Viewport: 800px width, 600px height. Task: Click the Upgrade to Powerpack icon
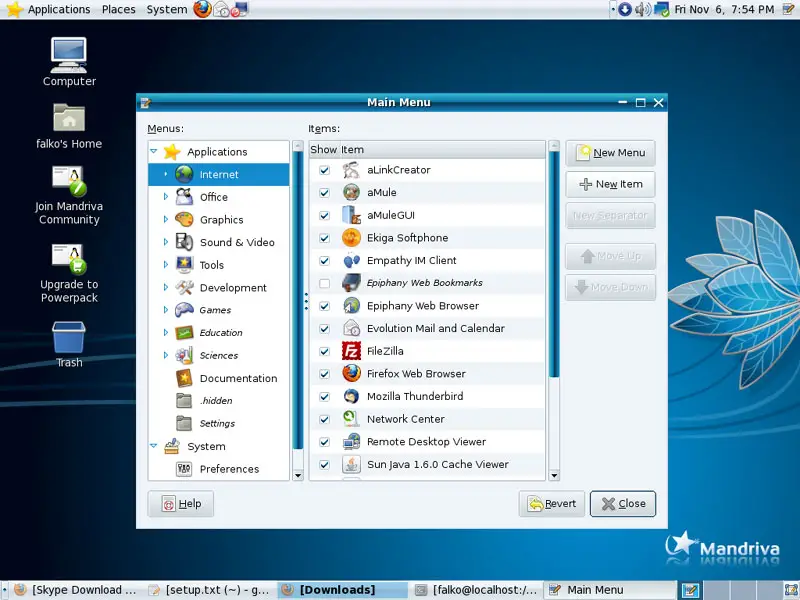69,259
